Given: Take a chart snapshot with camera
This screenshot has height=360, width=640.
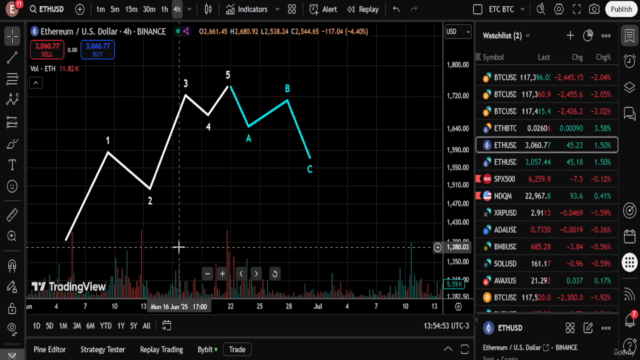Looking at the screenshot, I should tap(594, 9).
